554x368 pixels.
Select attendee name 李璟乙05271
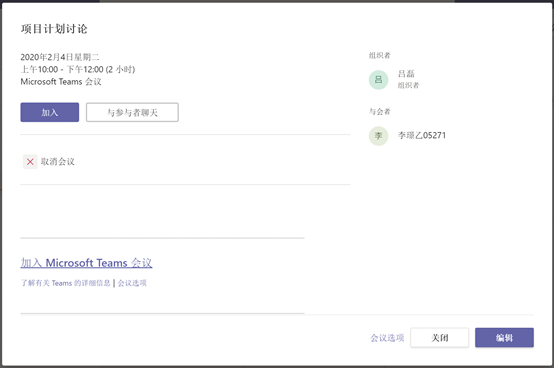tap(422, 135)
